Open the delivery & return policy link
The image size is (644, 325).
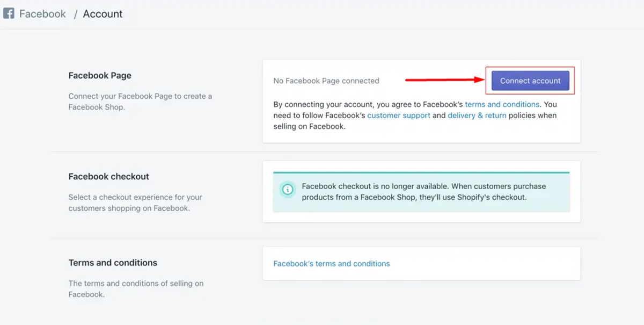click(477, 115)
